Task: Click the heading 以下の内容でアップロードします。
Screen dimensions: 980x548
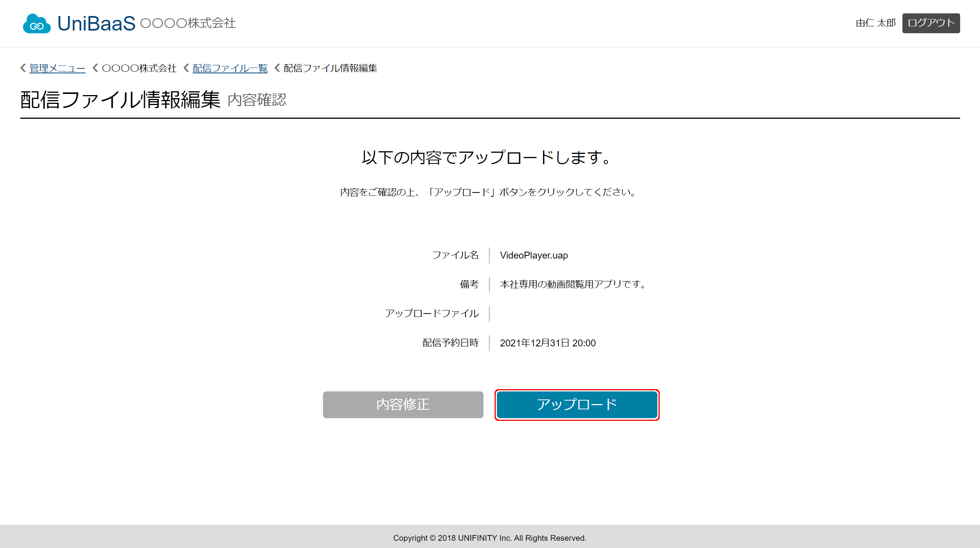Action: tap(487, 157)
